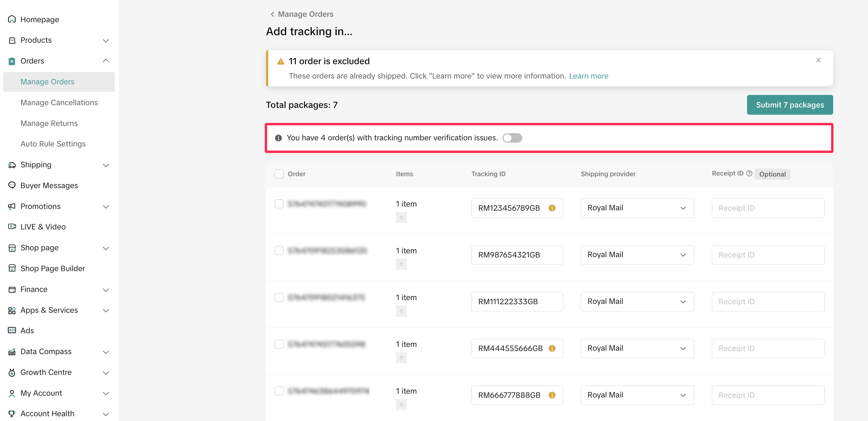Click the Receipt ID help question icon
868x421 pixels.
point(749,173)
